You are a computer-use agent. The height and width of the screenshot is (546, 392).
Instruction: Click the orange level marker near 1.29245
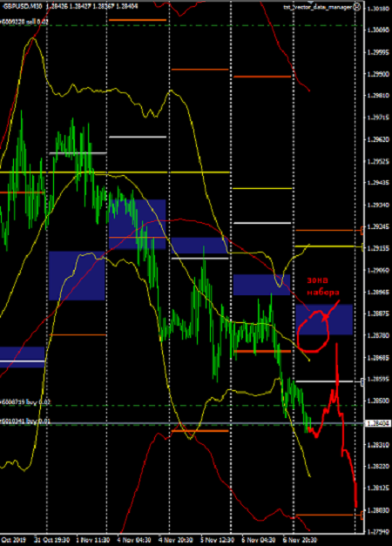pos(362,230)
